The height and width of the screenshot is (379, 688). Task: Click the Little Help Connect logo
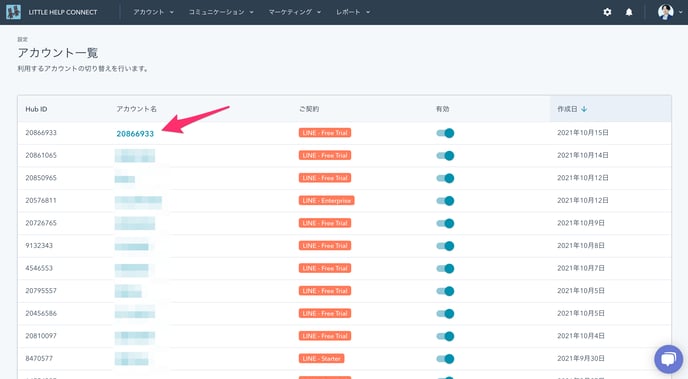[14, 12]
